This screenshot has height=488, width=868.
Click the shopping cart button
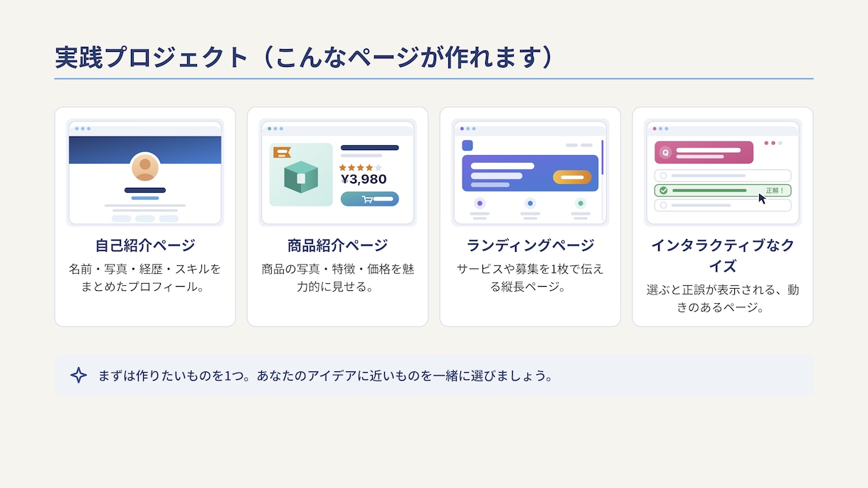pyautogui.click(x=369, y=199)
